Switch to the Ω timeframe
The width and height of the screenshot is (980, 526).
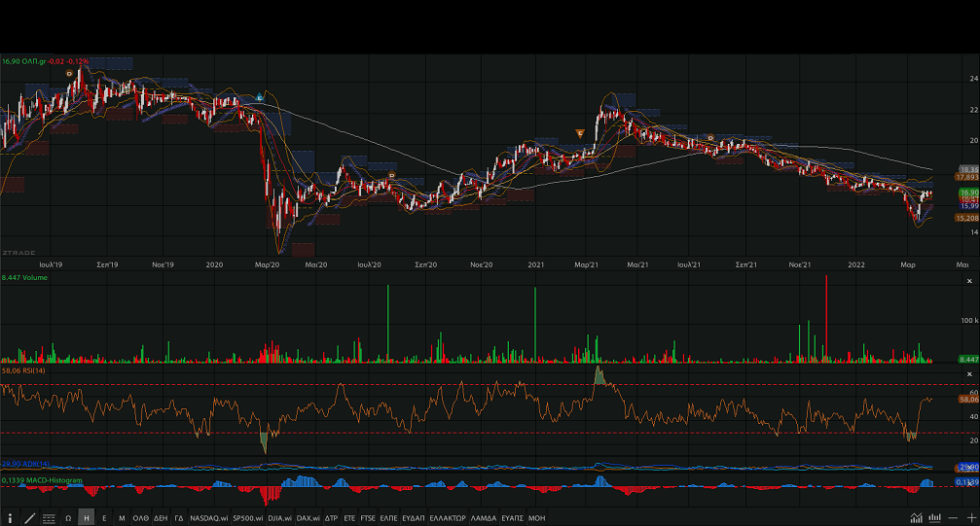(69, 518)
